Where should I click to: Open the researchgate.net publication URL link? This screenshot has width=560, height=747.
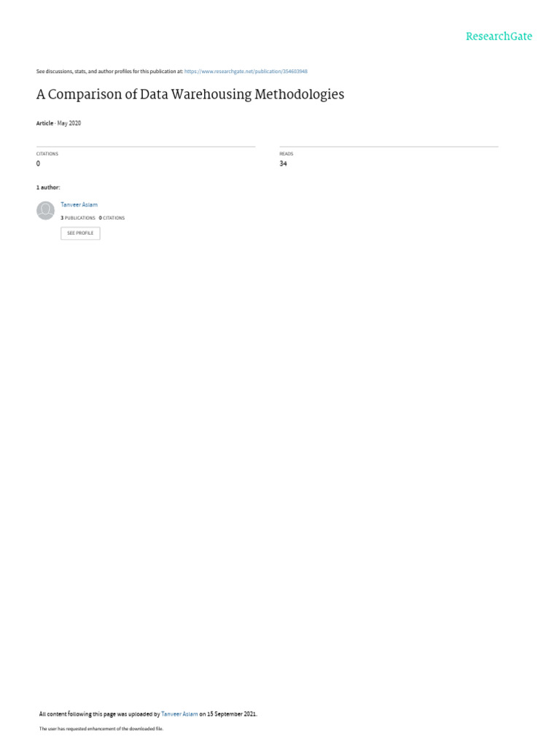coord(246,71)
